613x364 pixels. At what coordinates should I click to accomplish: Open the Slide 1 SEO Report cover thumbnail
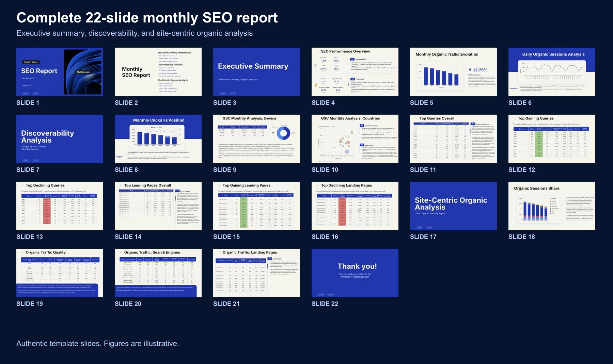60,72
